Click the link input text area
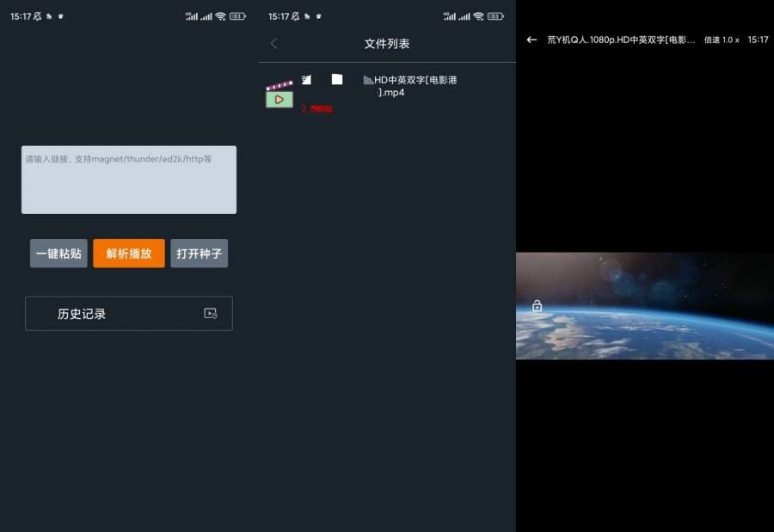Screen dimensions: 774x532 [129, 180]
